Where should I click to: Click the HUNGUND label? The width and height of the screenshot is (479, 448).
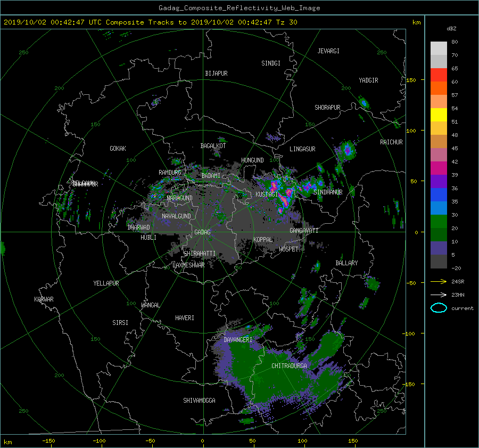point(252,160)
